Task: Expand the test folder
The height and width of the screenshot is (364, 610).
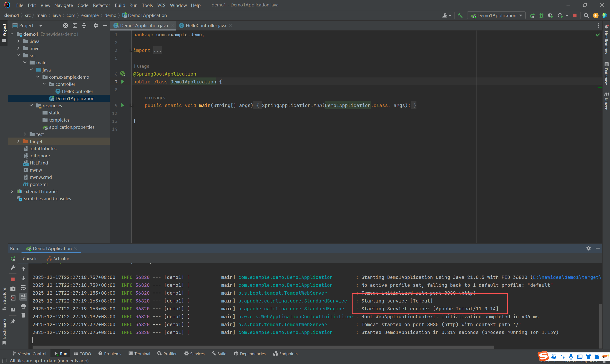Action: point(25,134)
